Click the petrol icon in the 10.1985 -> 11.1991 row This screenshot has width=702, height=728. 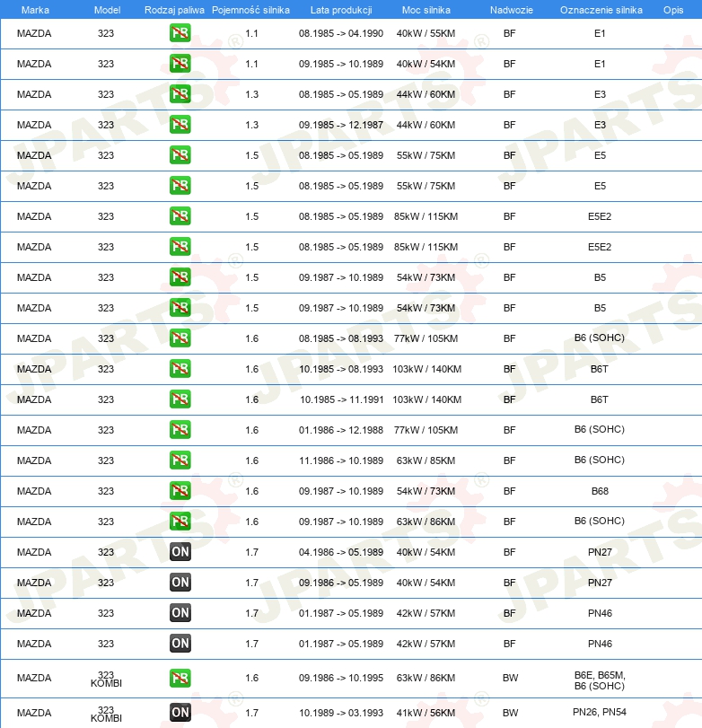tap(180, 399)
